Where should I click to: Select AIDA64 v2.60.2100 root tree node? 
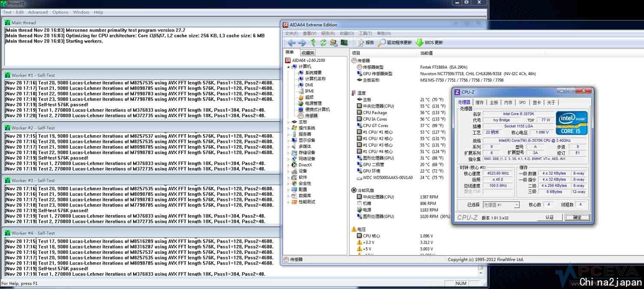(305, 61)
